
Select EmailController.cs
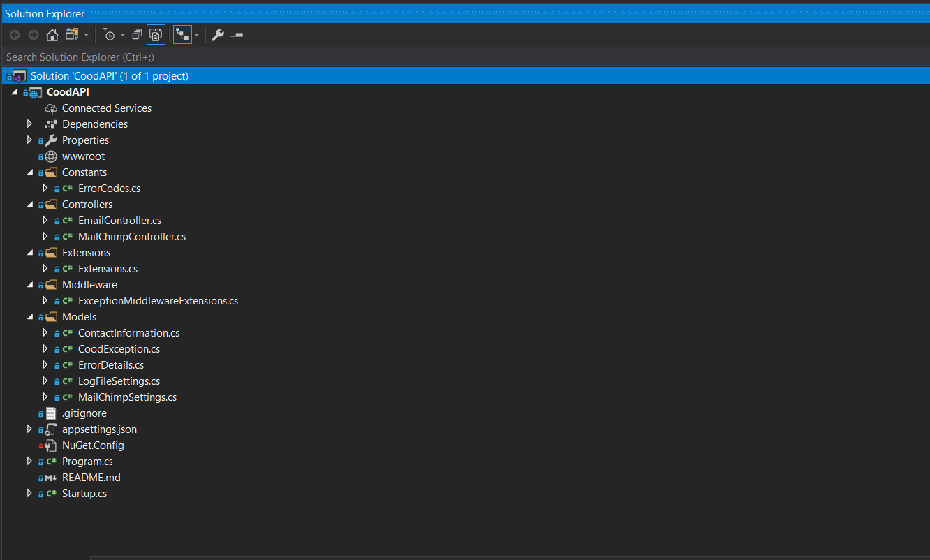coord(119,221)
